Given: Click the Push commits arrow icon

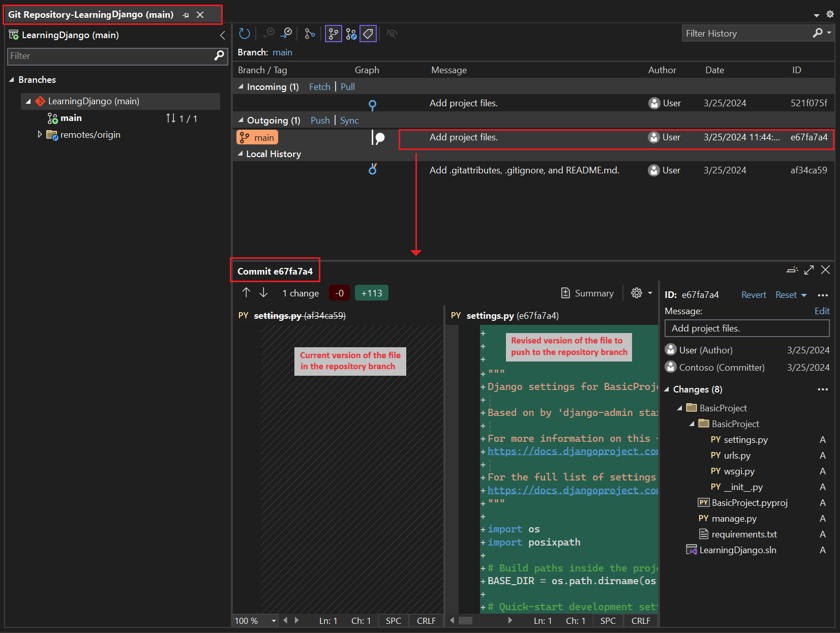Looking at the screenshot, I should (287, 34).
